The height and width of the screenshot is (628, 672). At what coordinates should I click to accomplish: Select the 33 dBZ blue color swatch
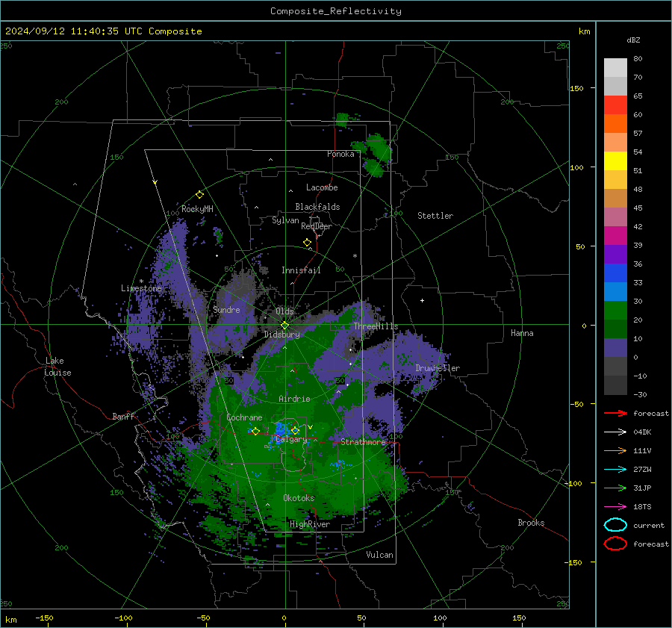pos(615,273)
